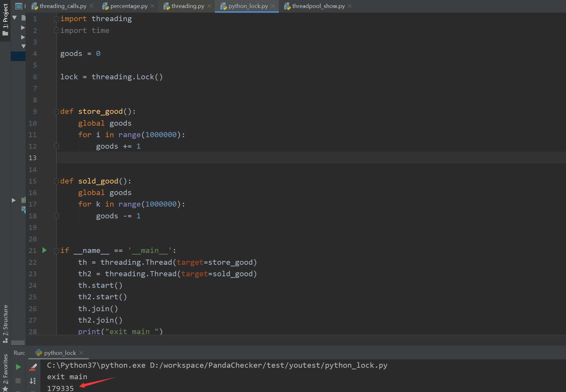
Task: Click console output 'exit main'
Action: 67,377
